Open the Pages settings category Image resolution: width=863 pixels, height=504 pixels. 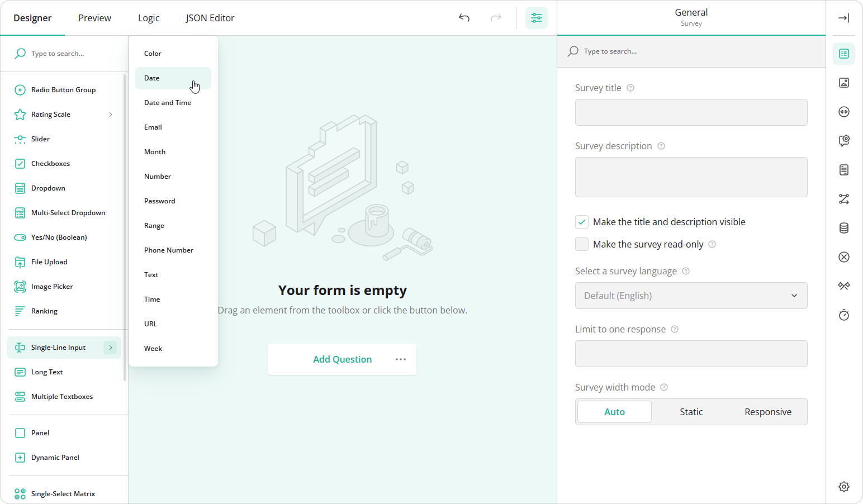point(844,169)
